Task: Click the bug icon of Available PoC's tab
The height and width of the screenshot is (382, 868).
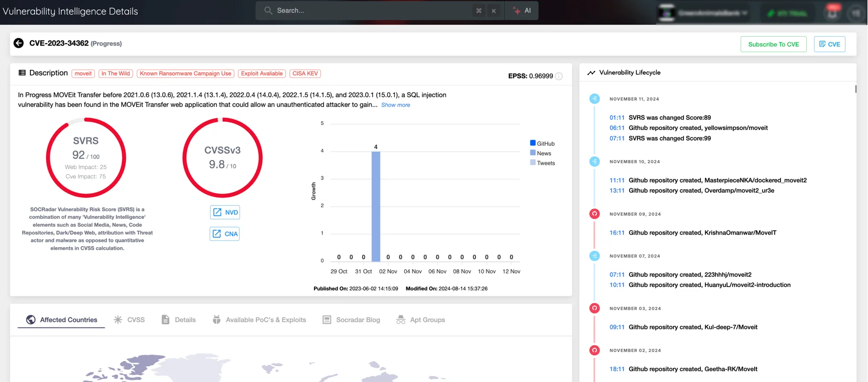Action: 216,320
